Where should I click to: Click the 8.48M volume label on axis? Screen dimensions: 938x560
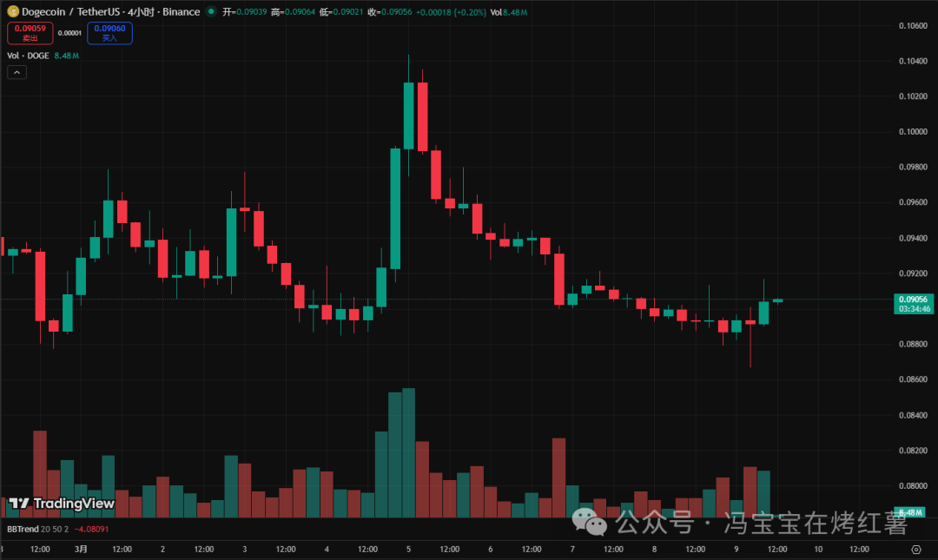click(914, 512)
